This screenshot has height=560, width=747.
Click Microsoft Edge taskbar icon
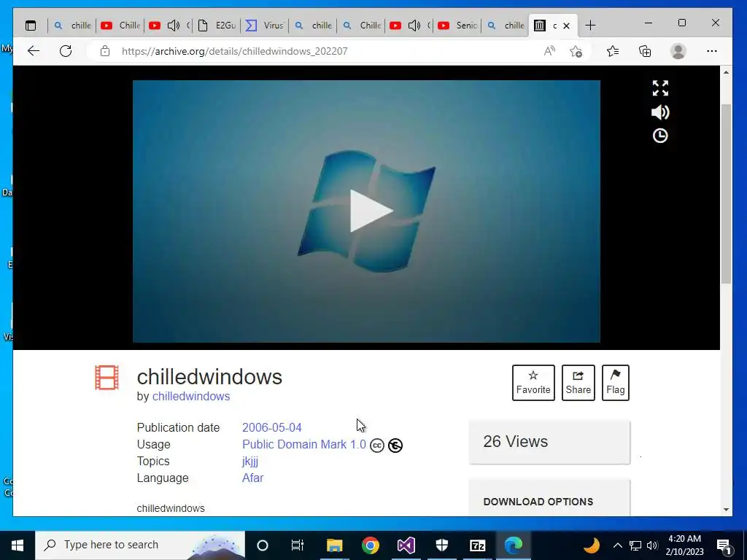(x=514, y=545)
